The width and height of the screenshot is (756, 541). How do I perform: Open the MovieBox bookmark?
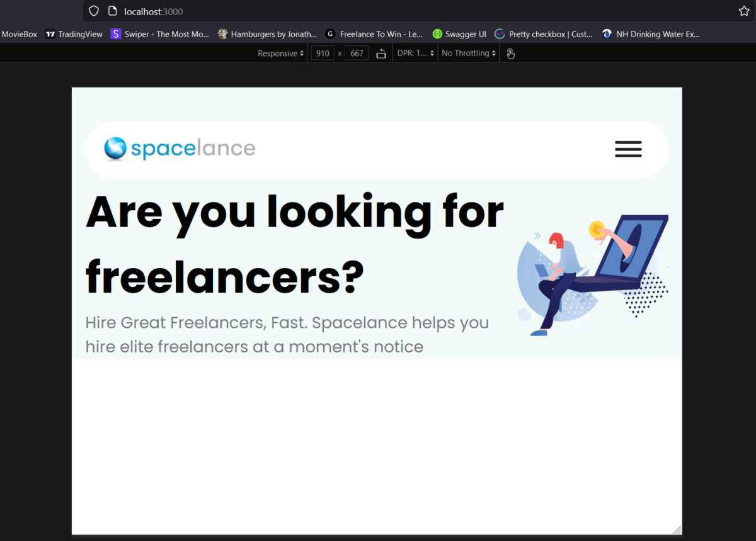coord(19,34)
